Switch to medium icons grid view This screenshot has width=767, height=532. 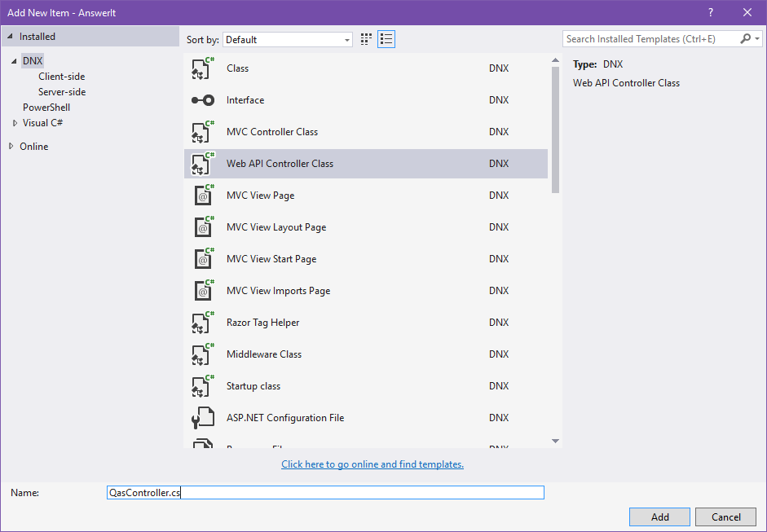[x=366, y=39]
